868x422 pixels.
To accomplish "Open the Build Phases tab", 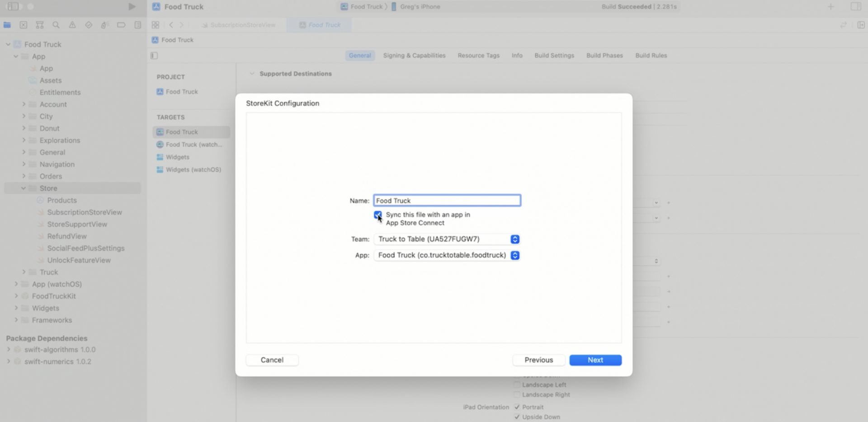I will click(604, 56).
